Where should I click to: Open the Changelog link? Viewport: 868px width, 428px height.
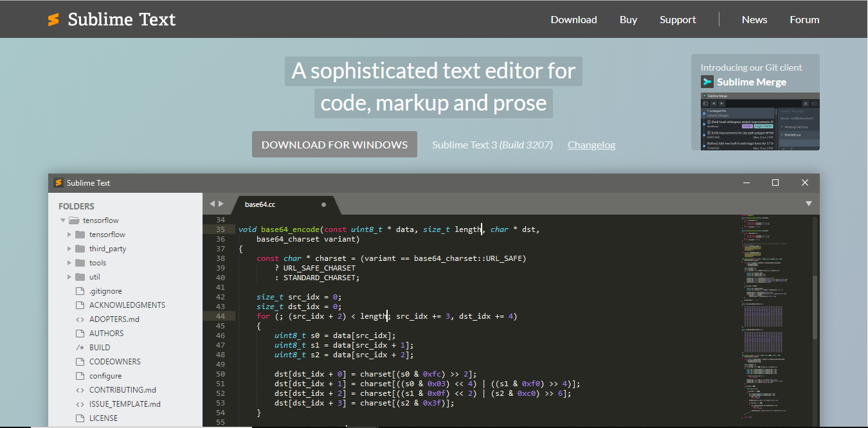591,145
